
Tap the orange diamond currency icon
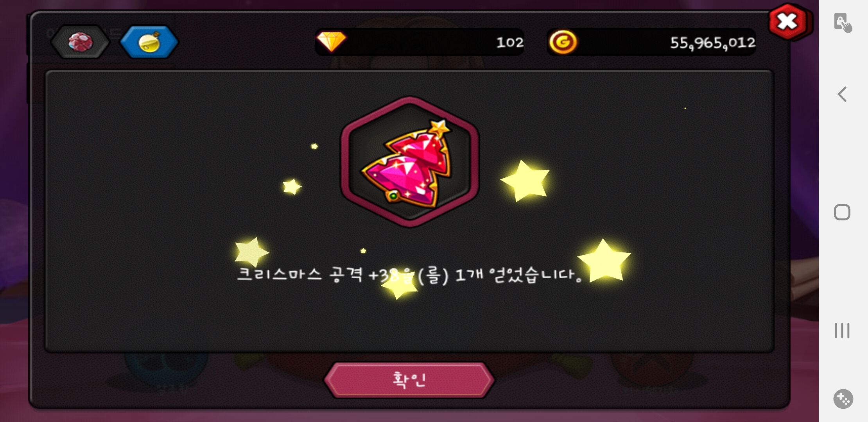coord(331,42)
